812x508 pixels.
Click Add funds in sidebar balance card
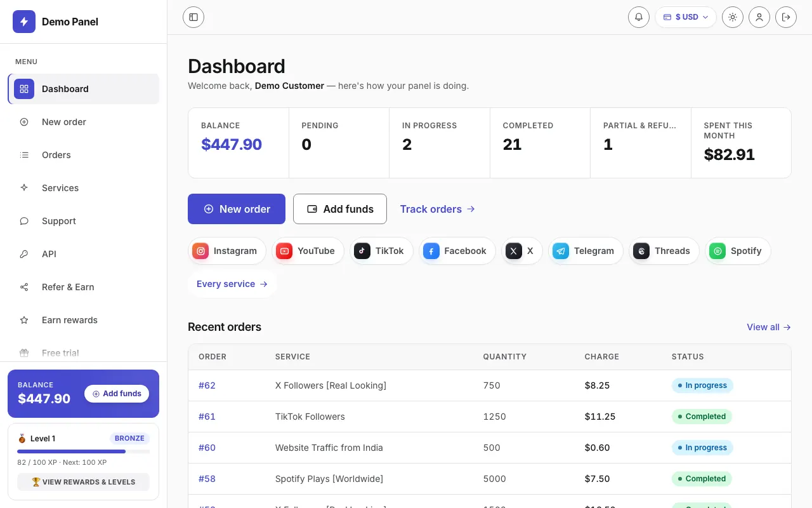click(x=117, y=394)
